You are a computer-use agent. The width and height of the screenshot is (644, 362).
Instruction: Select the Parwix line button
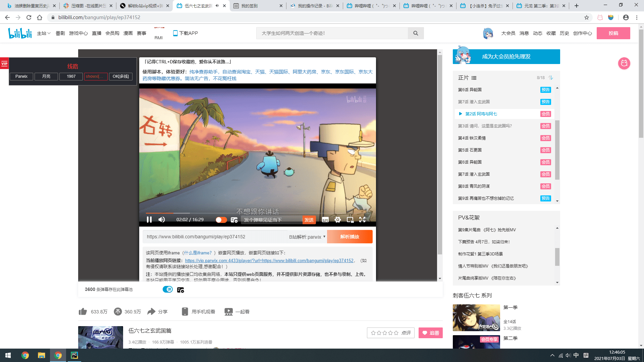point(21,76)
